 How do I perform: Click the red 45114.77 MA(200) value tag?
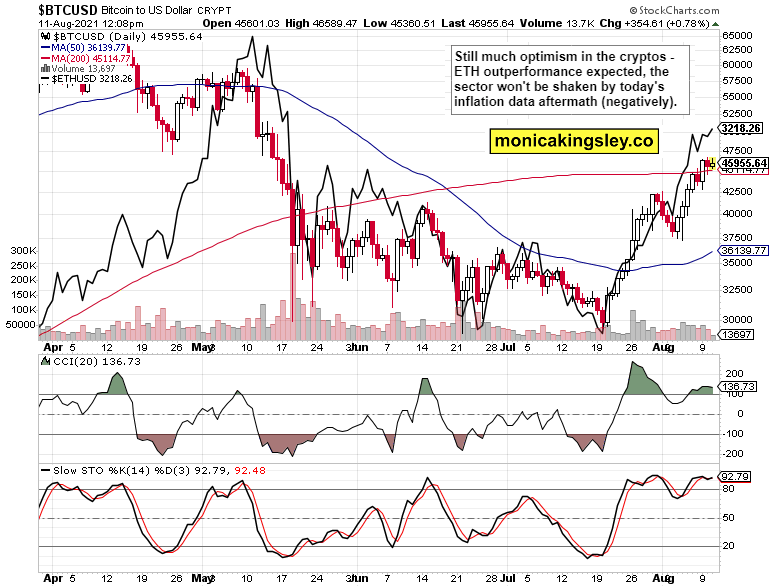tap(743, 171)
